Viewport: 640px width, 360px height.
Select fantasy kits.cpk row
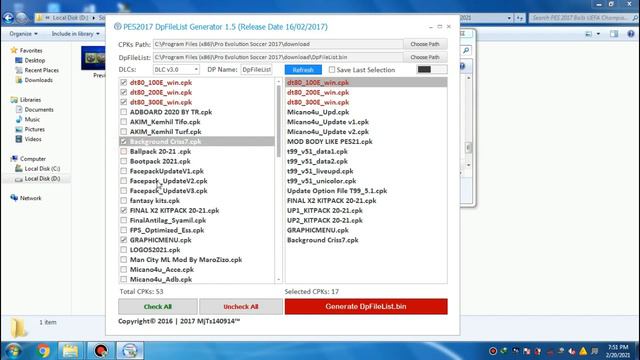point(155,200)
